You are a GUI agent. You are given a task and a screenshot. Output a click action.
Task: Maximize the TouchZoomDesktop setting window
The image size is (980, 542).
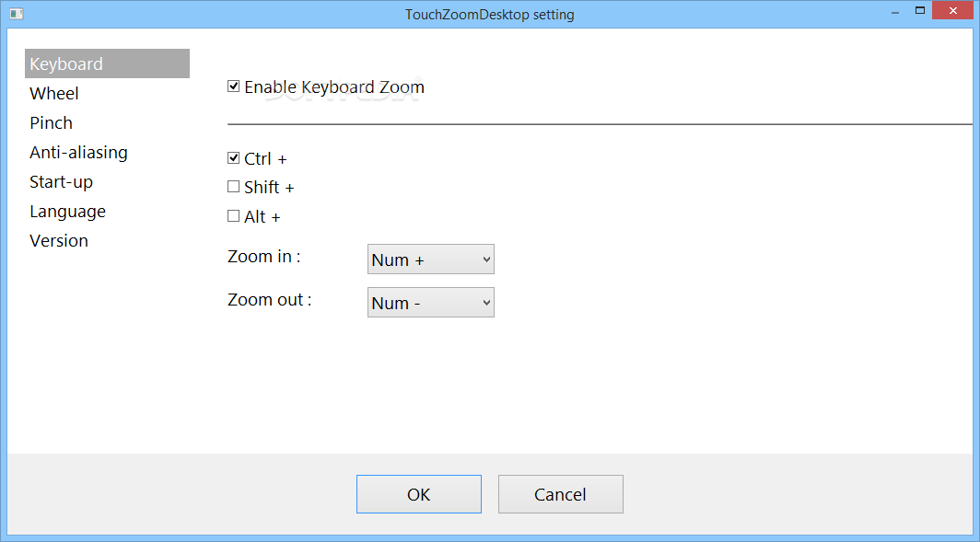point(920,11)
